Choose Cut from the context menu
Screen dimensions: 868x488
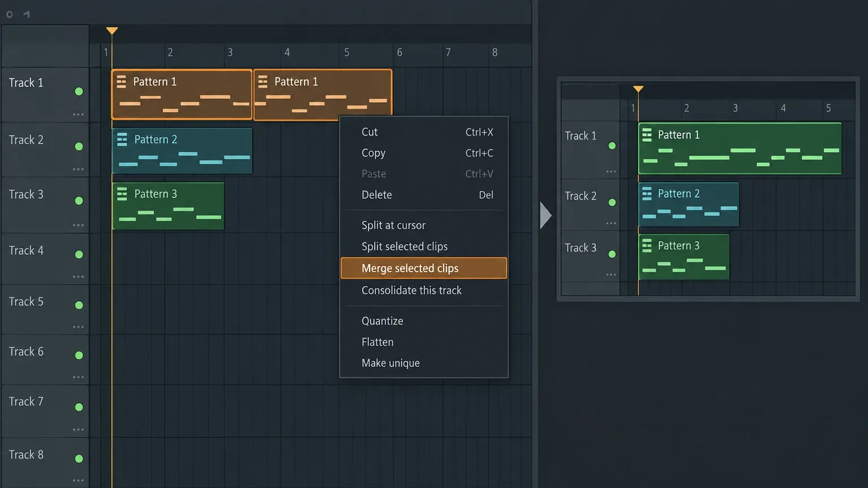(424, 132)
